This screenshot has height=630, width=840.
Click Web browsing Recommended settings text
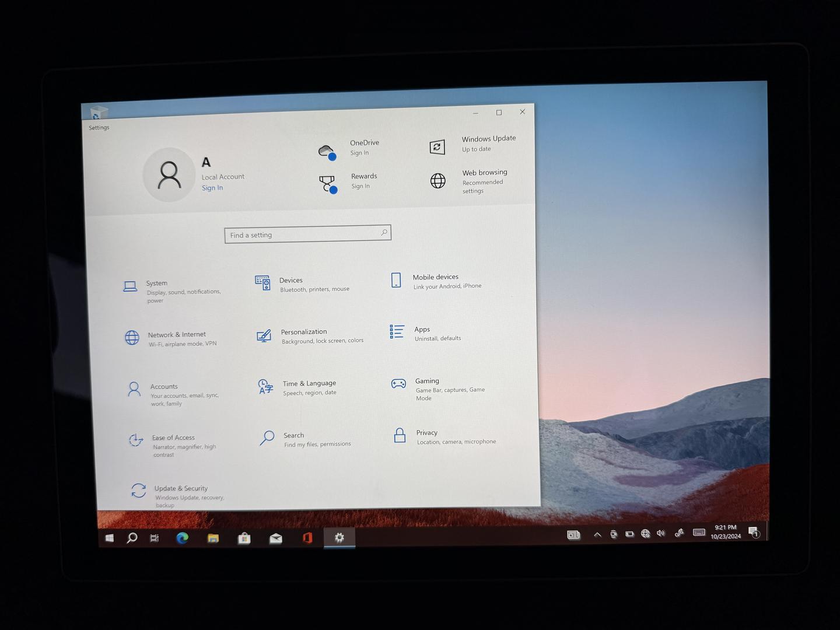482,187
